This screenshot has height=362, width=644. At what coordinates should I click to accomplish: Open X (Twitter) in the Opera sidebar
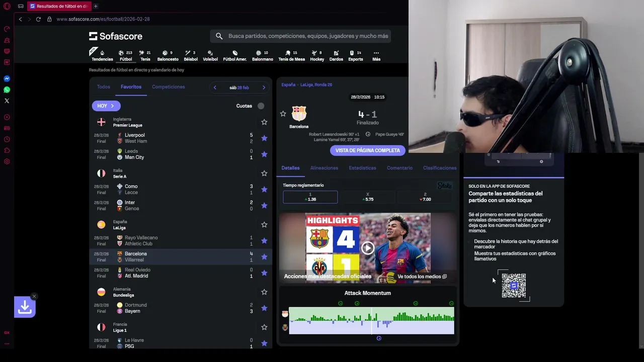(x=7, y=101)
